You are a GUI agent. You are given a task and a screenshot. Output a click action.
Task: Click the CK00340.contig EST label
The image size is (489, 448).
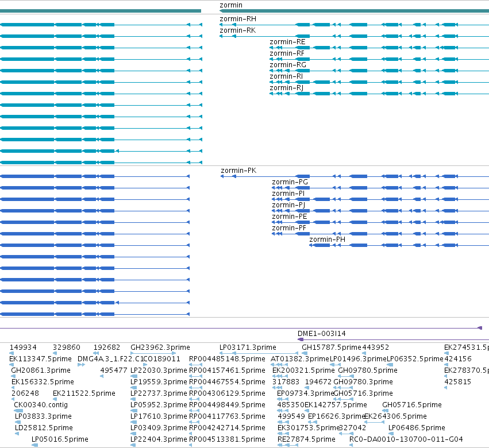click(x=41, y=405)
